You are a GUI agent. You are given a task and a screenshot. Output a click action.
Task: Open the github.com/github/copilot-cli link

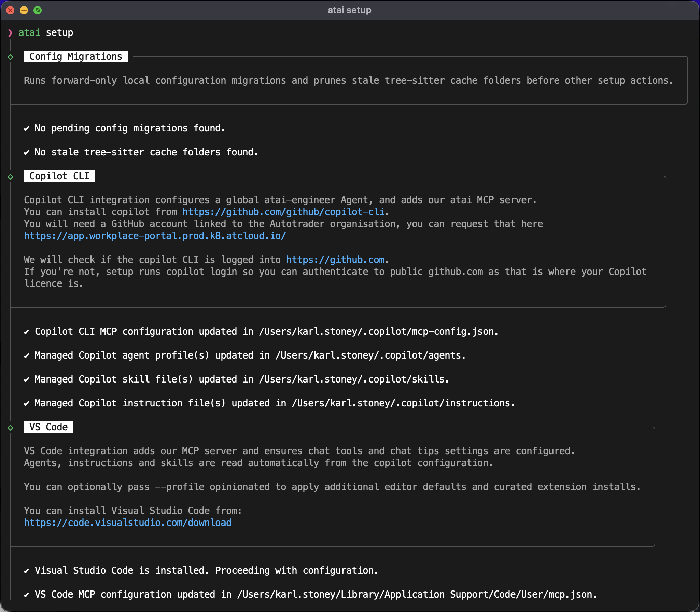283,212
